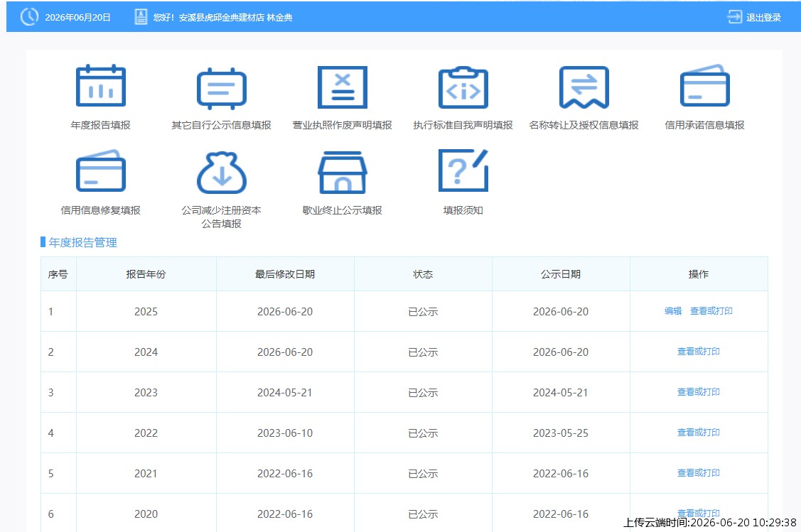The width and height of the screenshot is (801, 532).
Task: Click 查看或打印 for the 2023 report
Action: pyautogui.click(x=699, y=391)
